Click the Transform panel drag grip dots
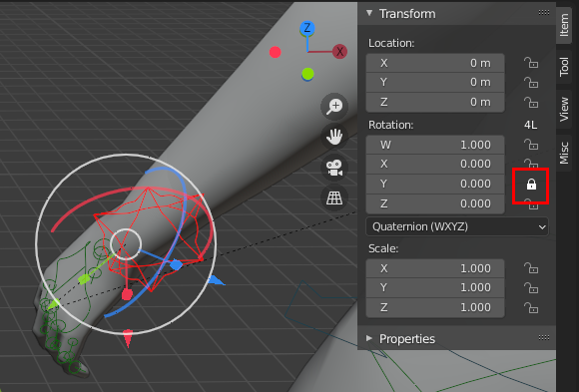 [x=543, y=13]
